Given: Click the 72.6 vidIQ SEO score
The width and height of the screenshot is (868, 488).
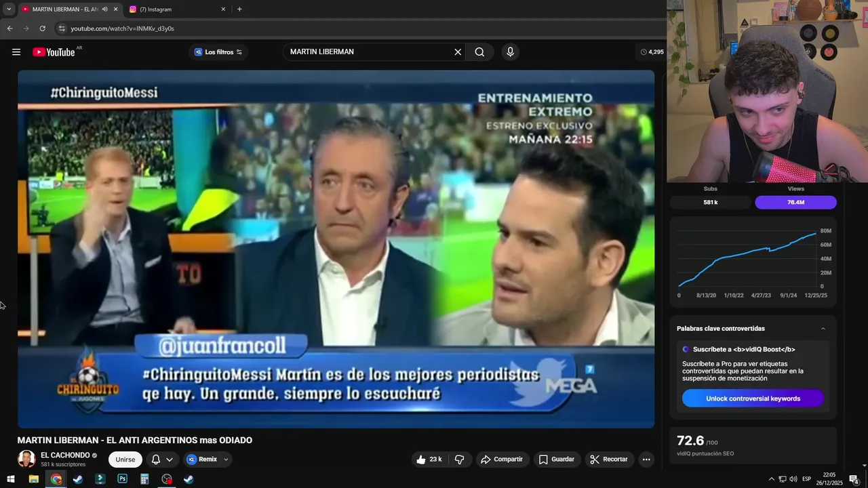Looking at the screenshot, I should pos(690,441).
